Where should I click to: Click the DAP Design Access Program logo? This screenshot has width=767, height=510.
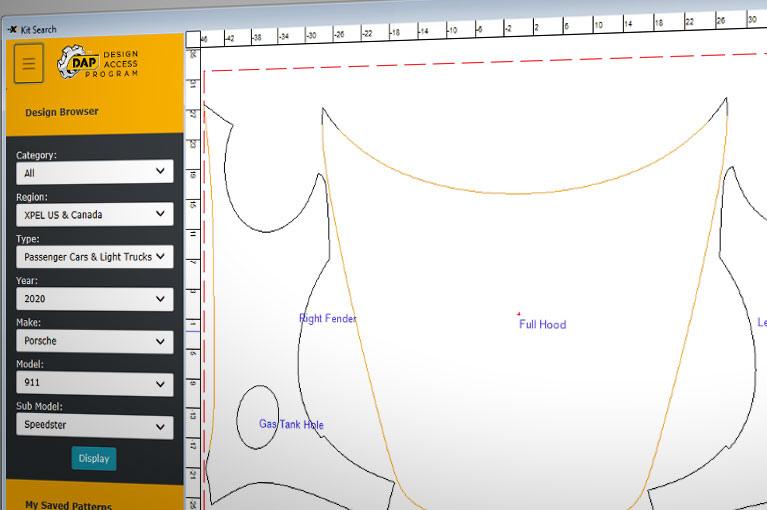point(98,63)
